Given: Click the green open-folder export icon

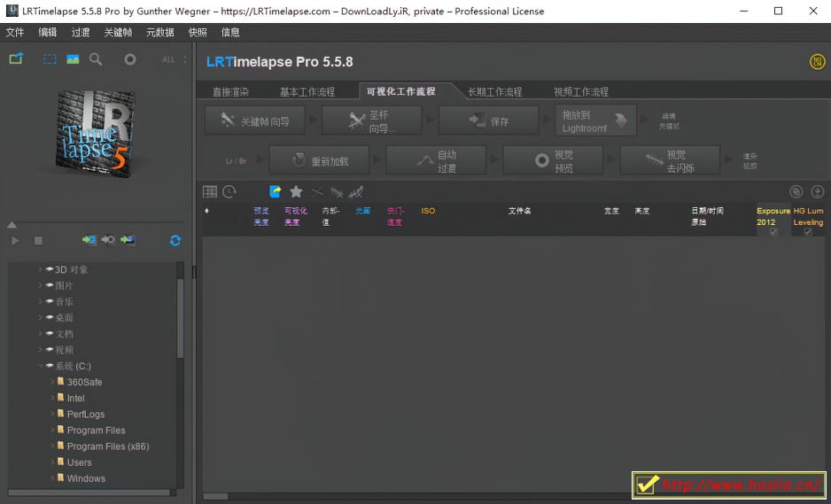Looking at the screenshot, I should coord(16,58).
